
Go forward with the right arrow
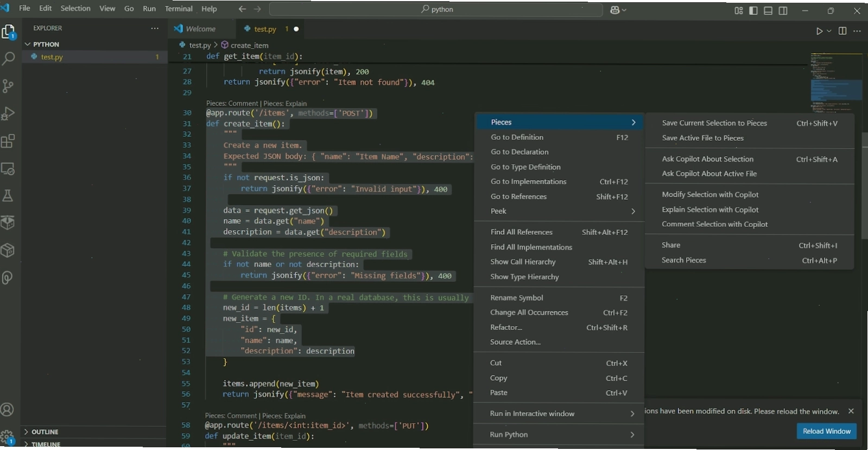[x=257, y=9]
